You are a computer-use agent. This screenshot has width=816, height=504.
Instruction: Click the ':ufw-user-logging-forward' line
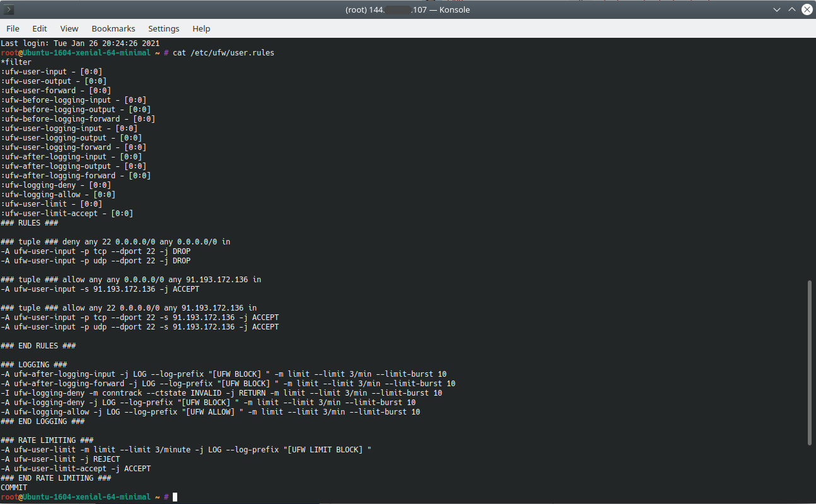coord(74,147)
